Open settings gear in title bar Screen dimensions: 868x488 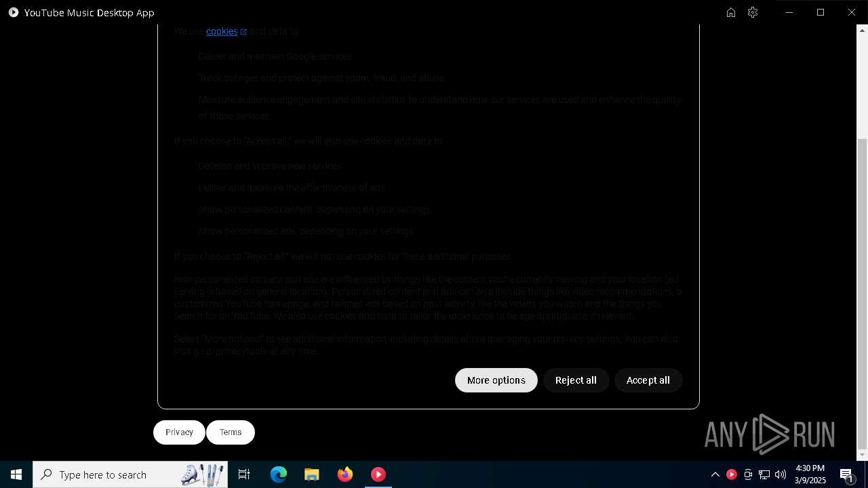753,12
